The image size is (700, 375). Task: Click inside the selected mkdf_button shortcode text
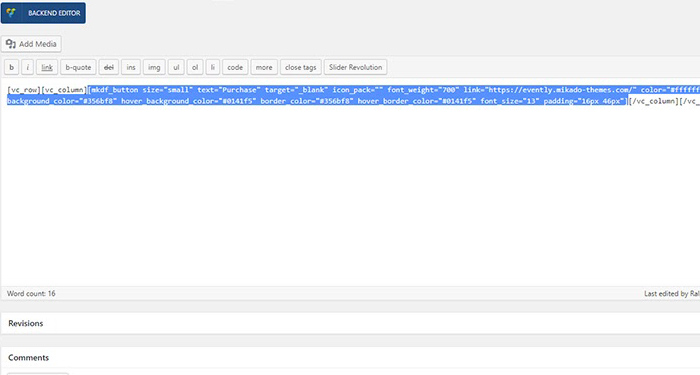(x=353, y=95)
